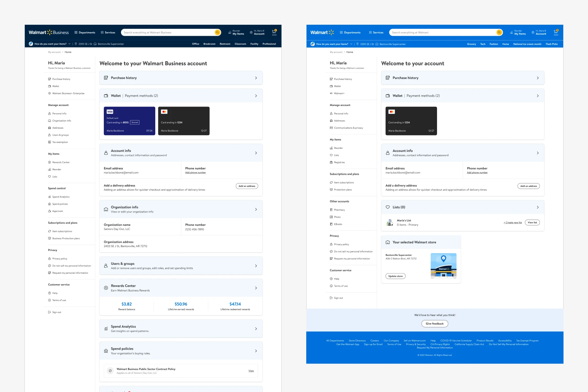
Task: Select the Visa default card thumbnail in Wallet
Action: click(129, 121)
